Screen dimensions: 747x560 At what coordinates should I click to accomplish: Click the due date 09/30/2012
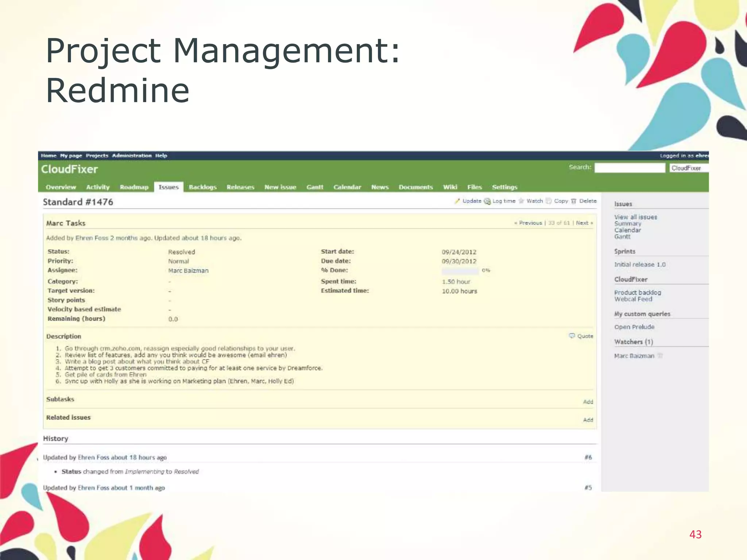pyautogui.click(x=459, y=261)
